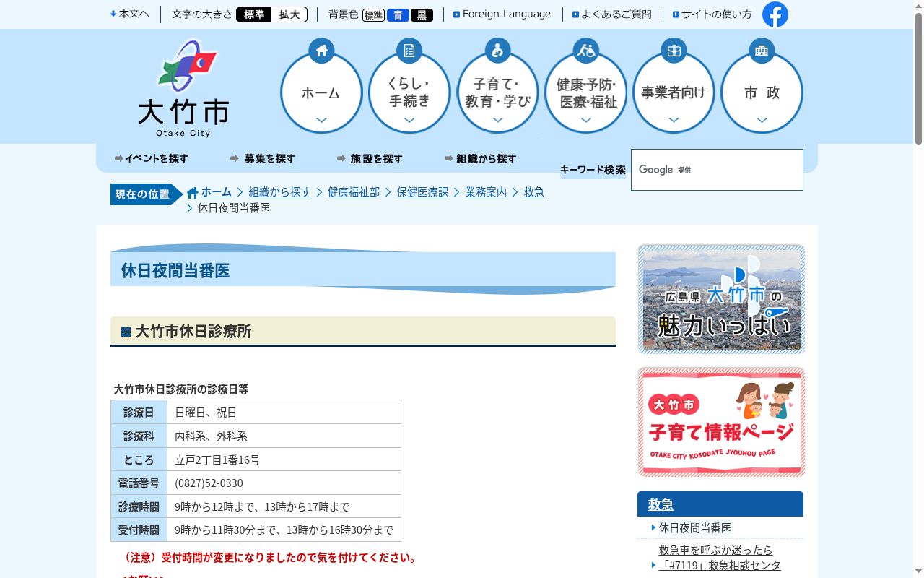924x578 pixels.
Task: Expand the 健康・予防・医療・福祉 menu chevron
Action: (585, 120)
